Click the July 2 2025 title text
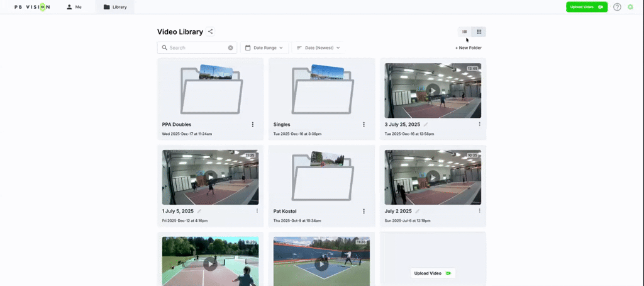644x286 pixels. [x=398, y=211]
